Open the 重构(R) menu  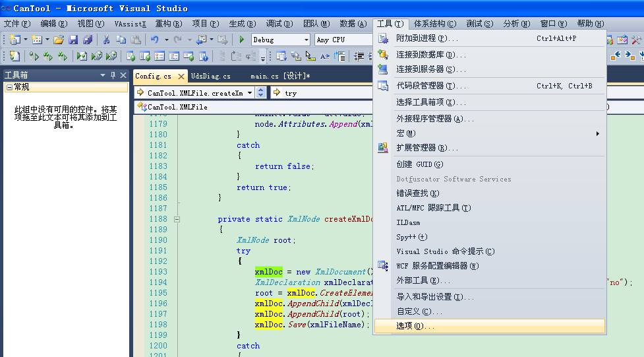168,24
